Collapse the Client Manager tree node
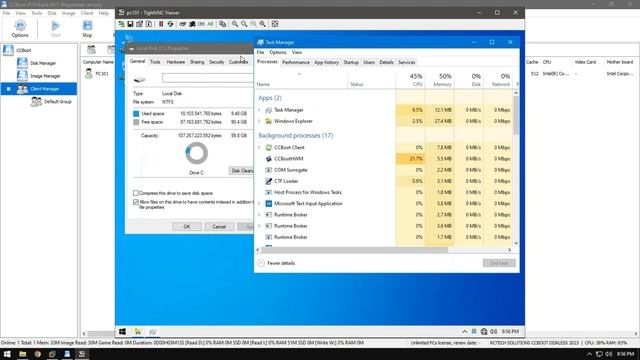This screenshot has width=640, height=360. coord(9,89)
